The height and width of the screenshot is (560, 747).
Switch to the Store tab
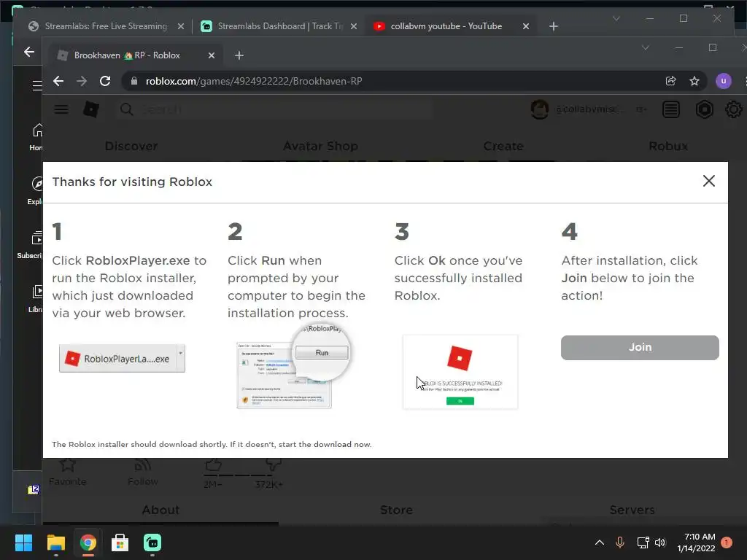pos(396,510)
